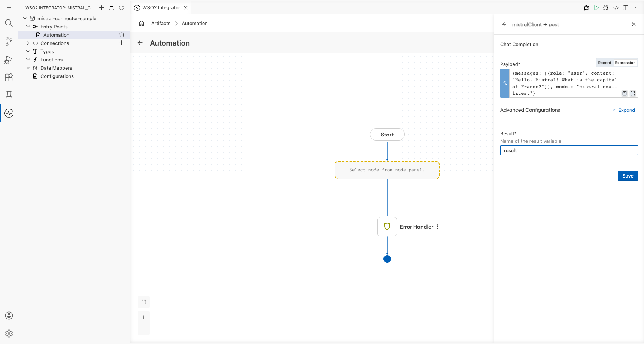Open the Testing flask view
This screenshot has height=344, width=644.
point(9,95)
